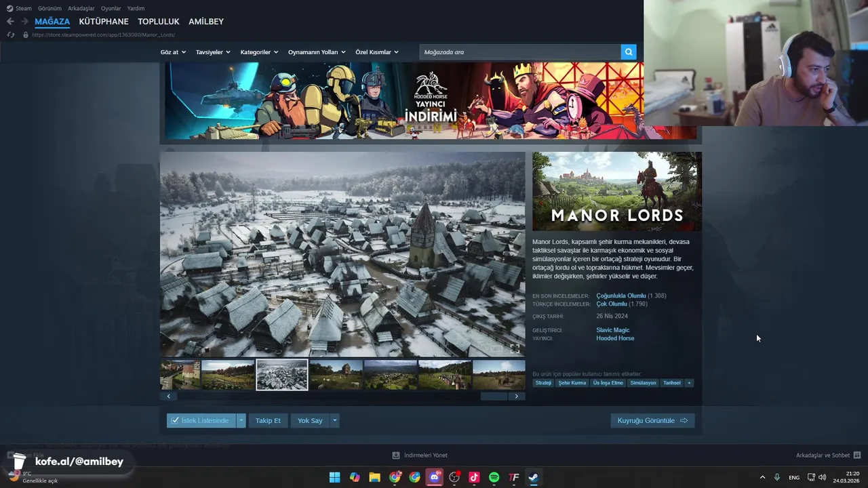Select the first church street thumbnail
The height and width of the screenshot is (488, 868).
point(180,375)
